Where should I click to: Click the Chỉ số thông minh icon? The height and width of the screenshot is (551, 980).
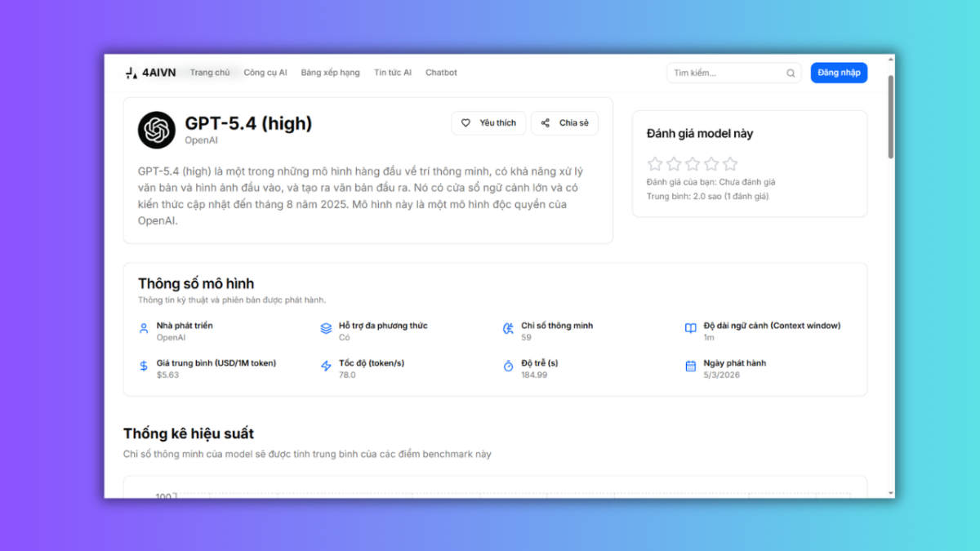click(x=508, y=329)
